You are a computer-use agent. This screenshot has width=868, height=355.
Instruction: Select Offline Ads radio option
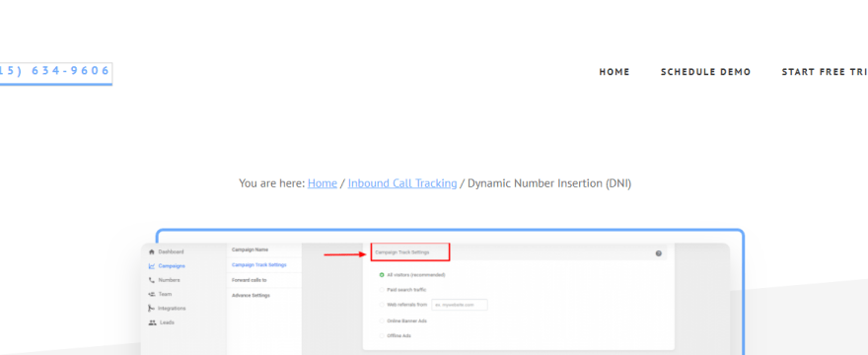coord(382,335)
